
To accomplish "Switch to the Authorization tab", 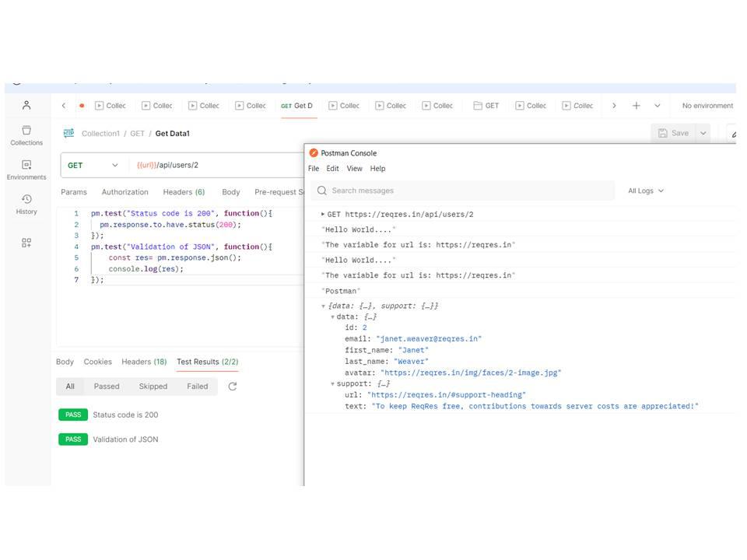I will [x=124, y=192].
